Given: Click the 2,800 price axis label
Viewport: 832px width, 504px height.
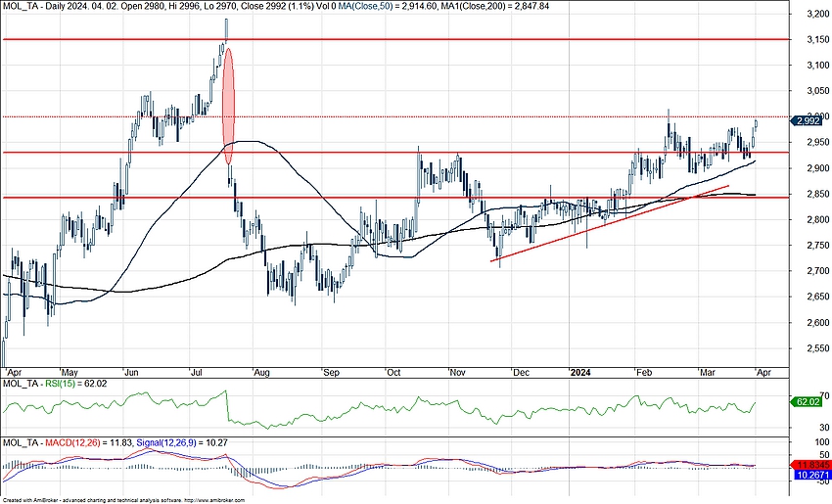Looking at the screenshot, I should click(x=817, y=219).
